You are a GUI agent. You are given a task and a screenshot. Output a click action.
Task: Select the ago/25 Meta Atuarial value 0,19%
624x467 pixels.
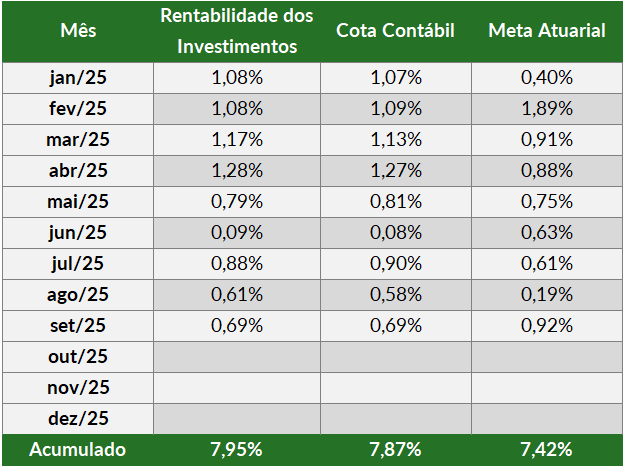click(546, 294)
